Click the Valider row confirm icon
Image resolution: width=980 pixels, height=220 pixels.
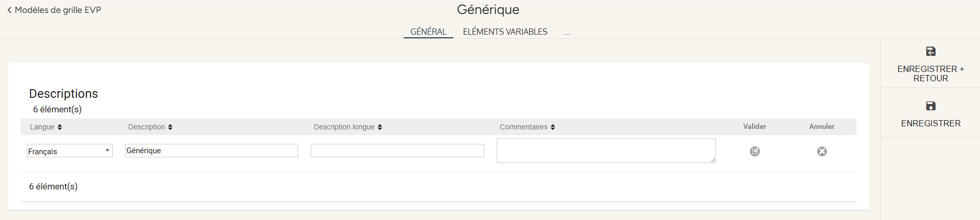tap(755, 151)
